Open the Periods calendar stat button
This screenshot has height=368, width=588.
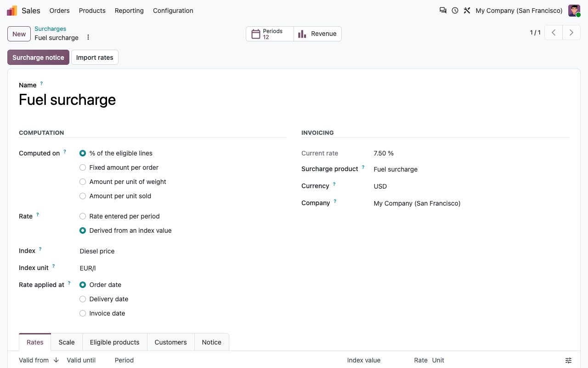pos(270,34)
